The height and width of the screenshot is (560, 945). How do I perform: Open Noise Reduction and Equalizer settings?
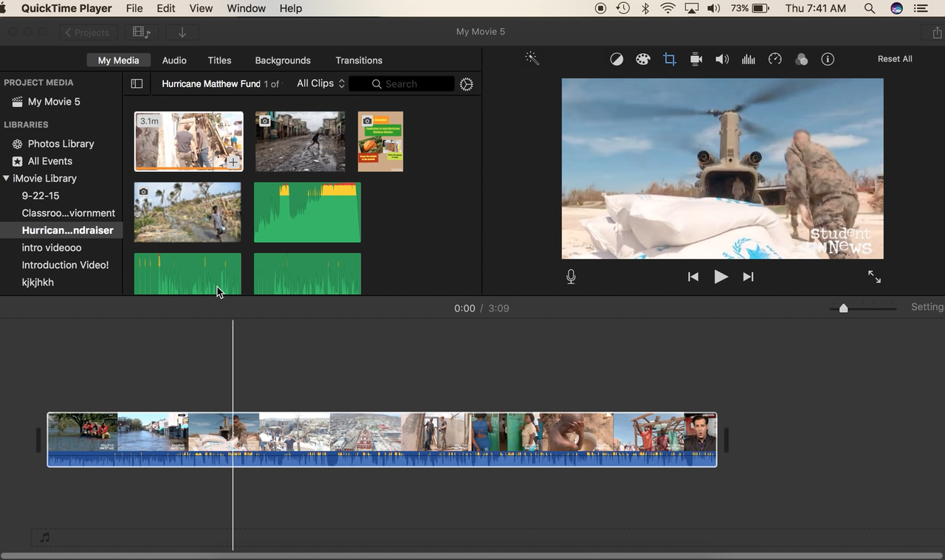pyautogui.click(x=748, y=59)
